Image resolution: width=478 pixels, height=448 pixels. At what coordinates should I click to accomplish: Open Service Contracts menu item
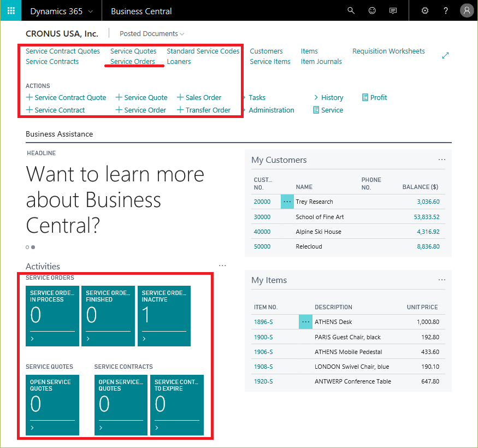tap(52, 62)
